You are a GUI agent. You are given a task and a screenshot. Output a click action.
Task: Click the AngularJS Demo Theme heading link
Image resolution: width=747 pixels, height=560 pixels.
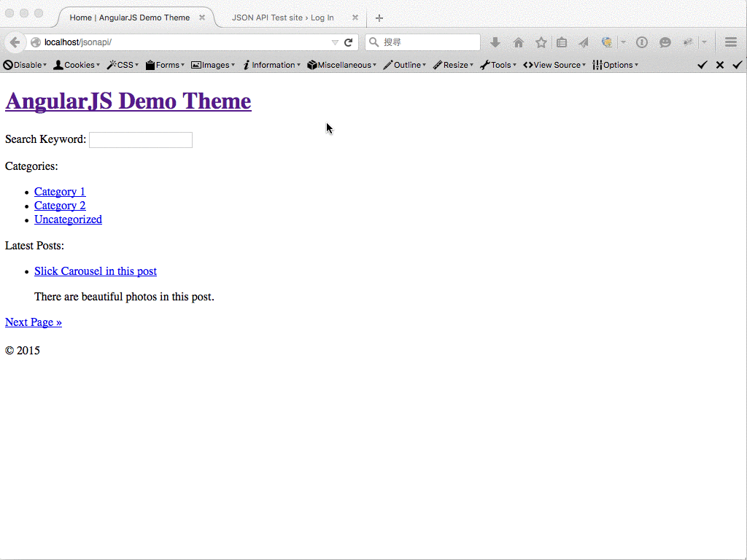[128, 101]
